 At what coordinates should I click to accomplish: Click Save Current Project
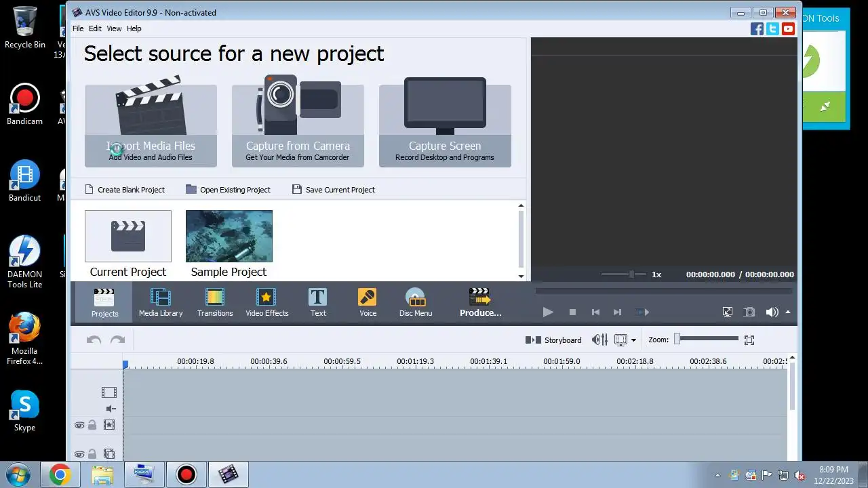[x=334, y=190]
